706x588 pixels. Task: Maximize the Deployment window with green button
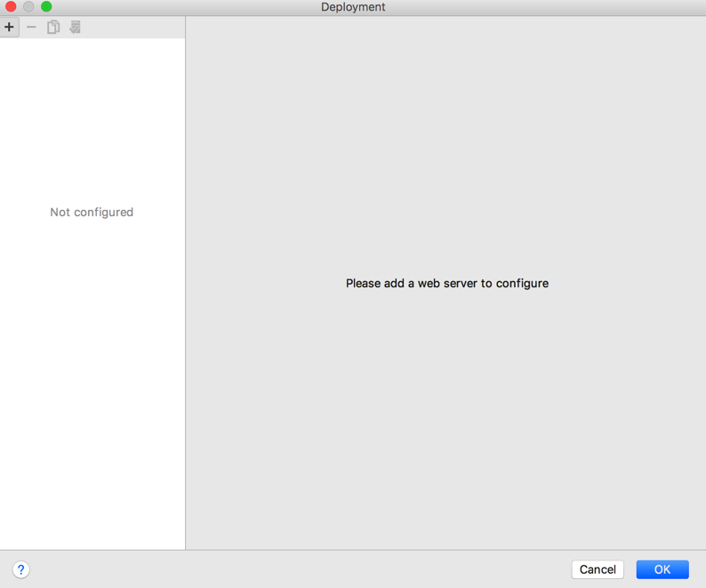pos(46,7)
